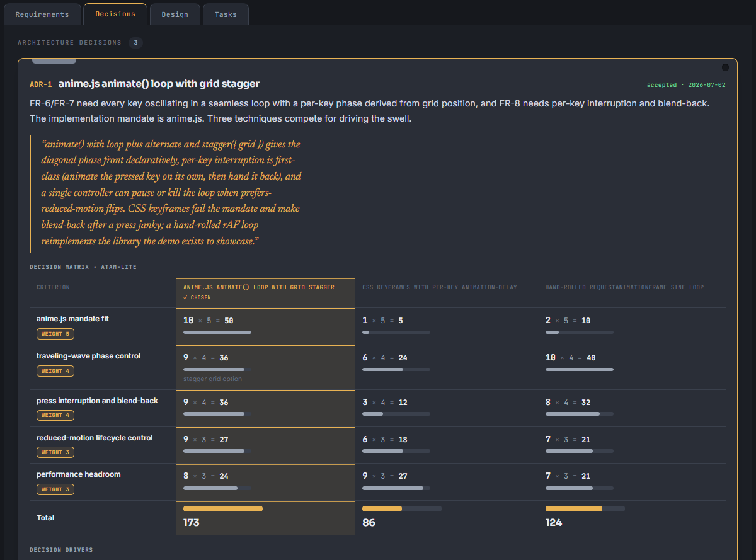
Task: Click Weight 4 badge under traveling-wave phase control
Action: pos(55,371)
